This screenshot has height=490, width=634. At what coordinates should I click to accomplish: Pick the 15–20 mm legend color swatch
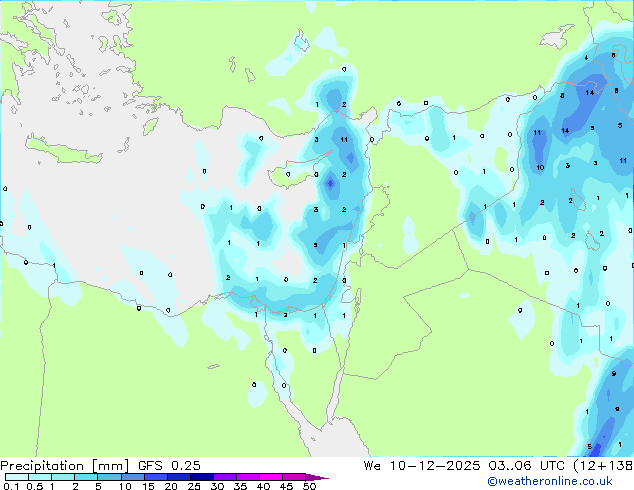(155, 477)
